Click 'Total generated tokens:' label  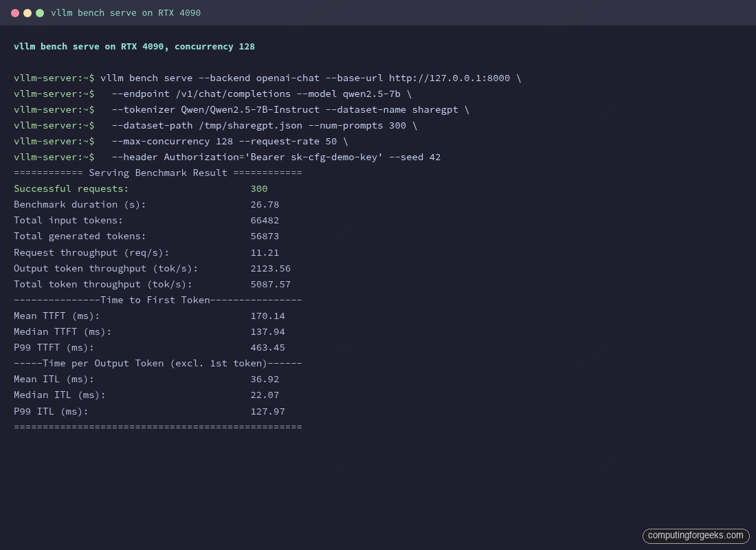(80, 236)
